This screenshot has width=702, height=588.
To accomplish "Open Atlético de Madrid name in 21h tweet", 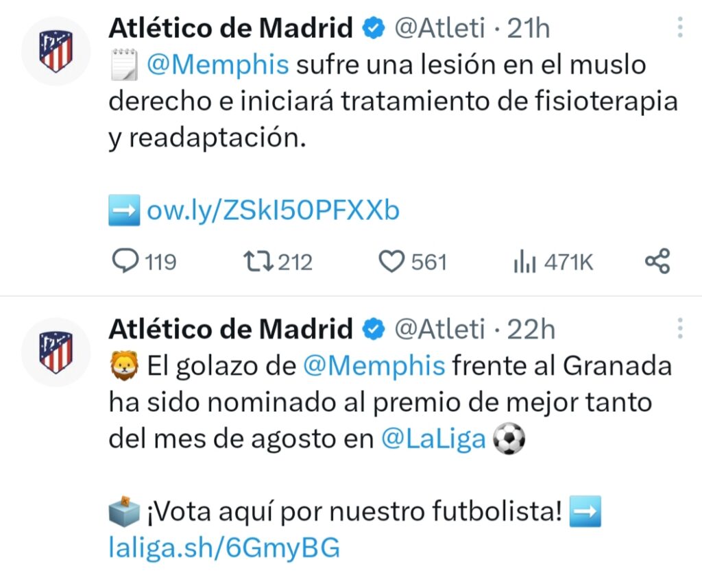I will pyautogui.click(x=230, y=28).
